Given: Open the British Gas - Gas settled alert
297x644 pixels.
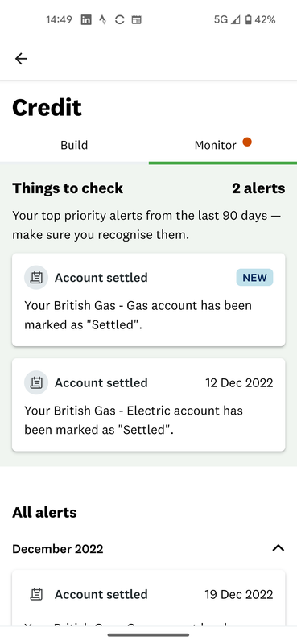Looking at the screenshot, I should click(148, 299).
